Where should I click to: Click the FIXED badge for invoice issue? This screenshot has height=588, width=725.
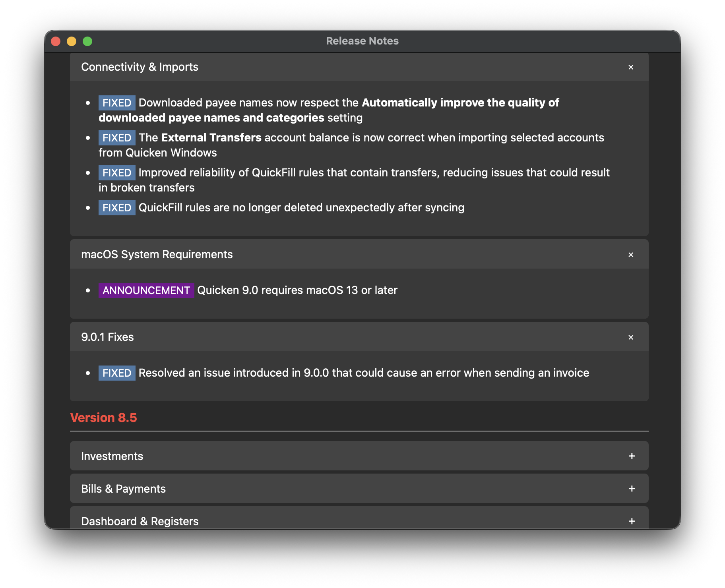117,373
